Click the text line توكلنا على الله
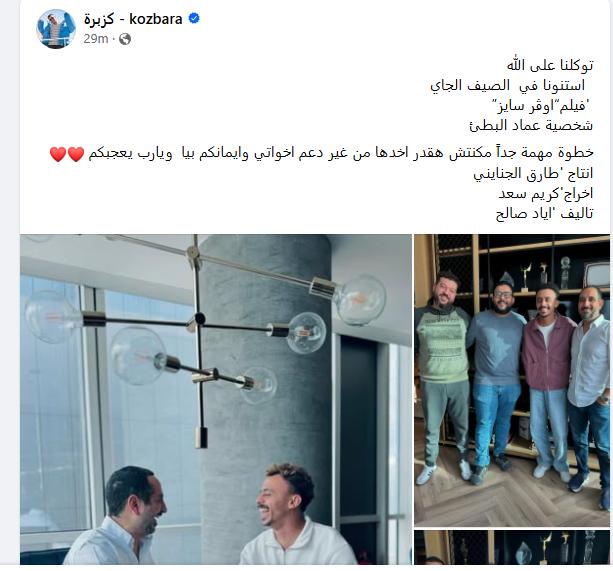Viewport: 613px width, 571px height. coord(550,65)
